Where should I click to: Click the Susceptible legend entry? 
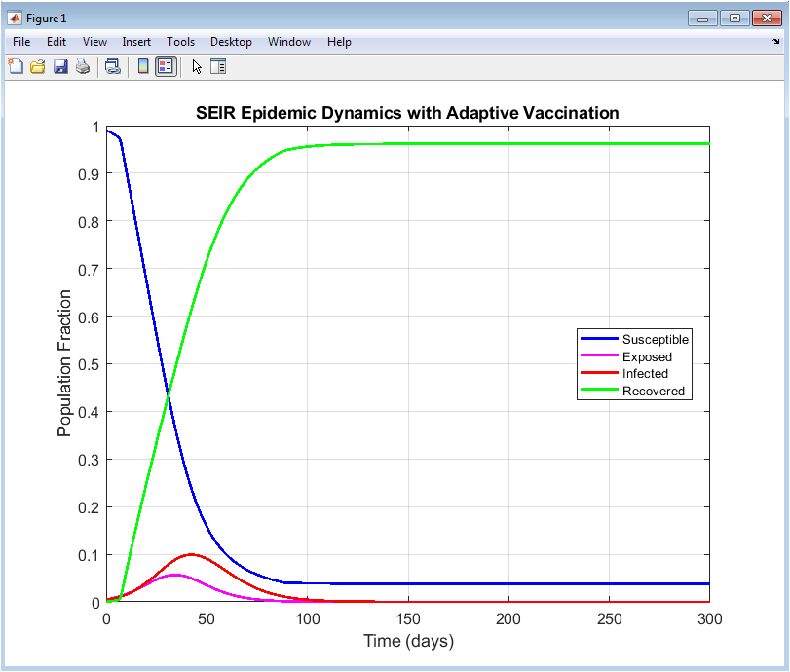tap(655, 339)
